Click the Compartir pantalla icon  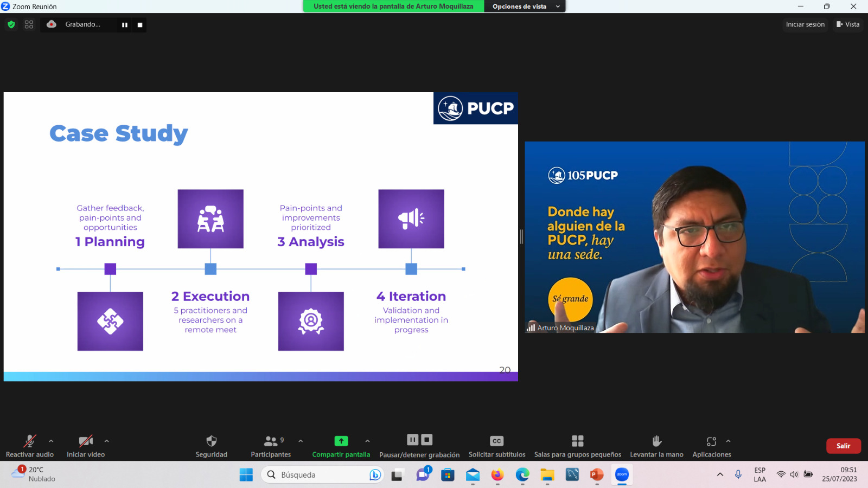point(341,441)
